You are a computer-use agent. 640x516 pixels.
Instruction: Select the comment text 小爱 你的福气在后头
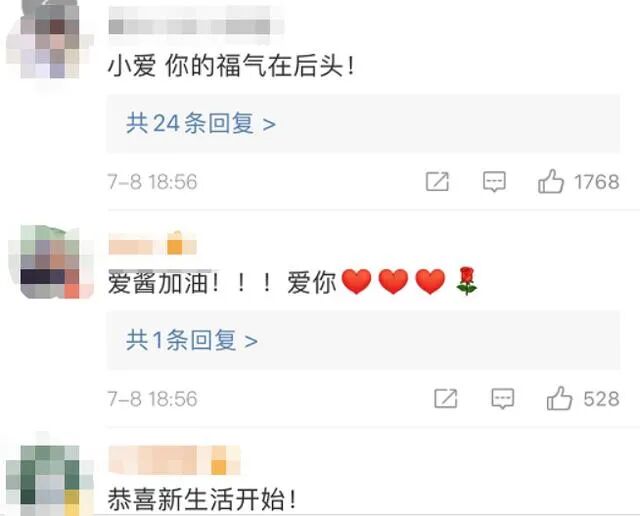click(231, 66)
